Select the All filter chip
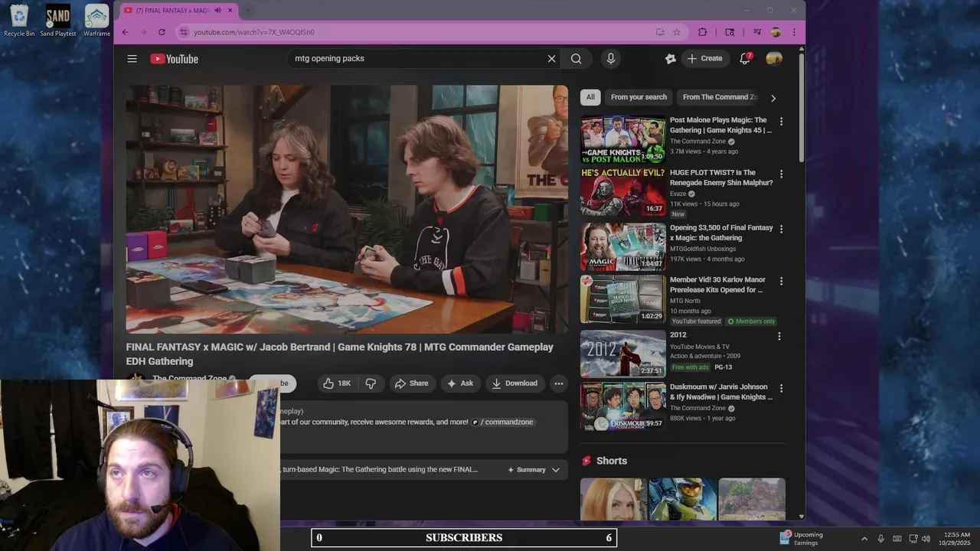The height and width of the screenshot is (551, 980). tap(590, 97)
